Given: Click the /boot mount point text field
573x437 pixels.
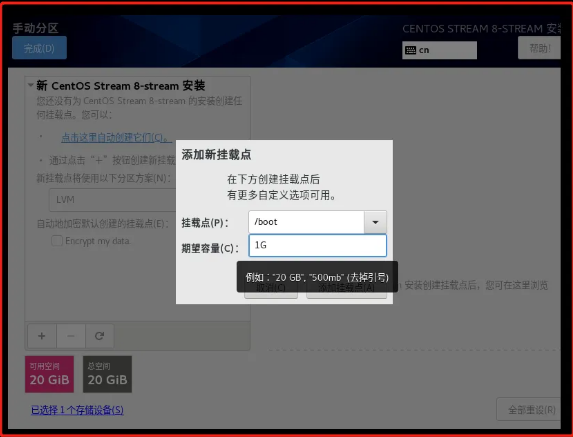Looking at the screenshot, I should [x=306, y=222].
